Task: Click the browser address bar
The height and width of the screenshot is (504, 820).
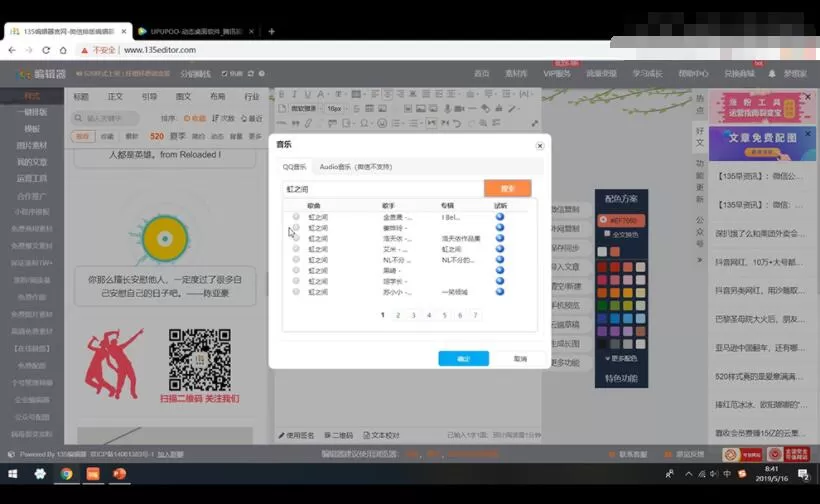Action: coord(345,50)
